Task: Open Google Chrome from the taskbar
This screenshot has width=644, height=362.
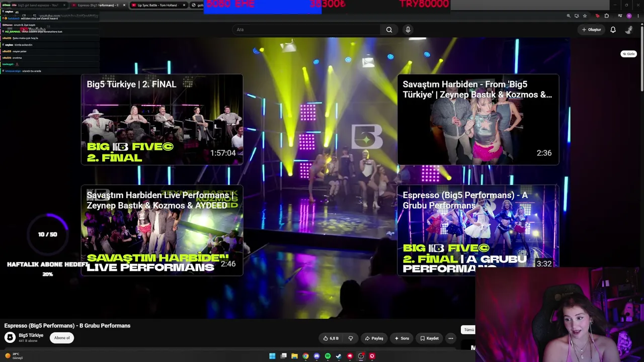Action: (305, 356)
